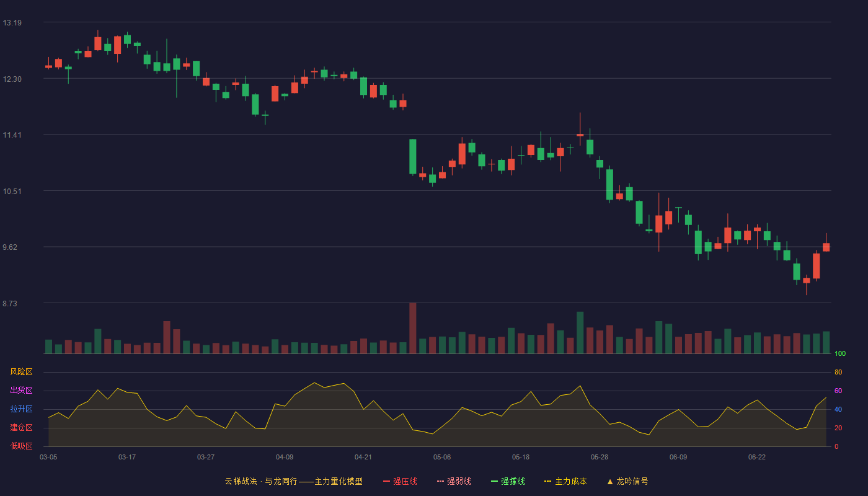Toggle the 强压线 legend entry
This screenshot has height=496, width=868.
click(400, 481)
